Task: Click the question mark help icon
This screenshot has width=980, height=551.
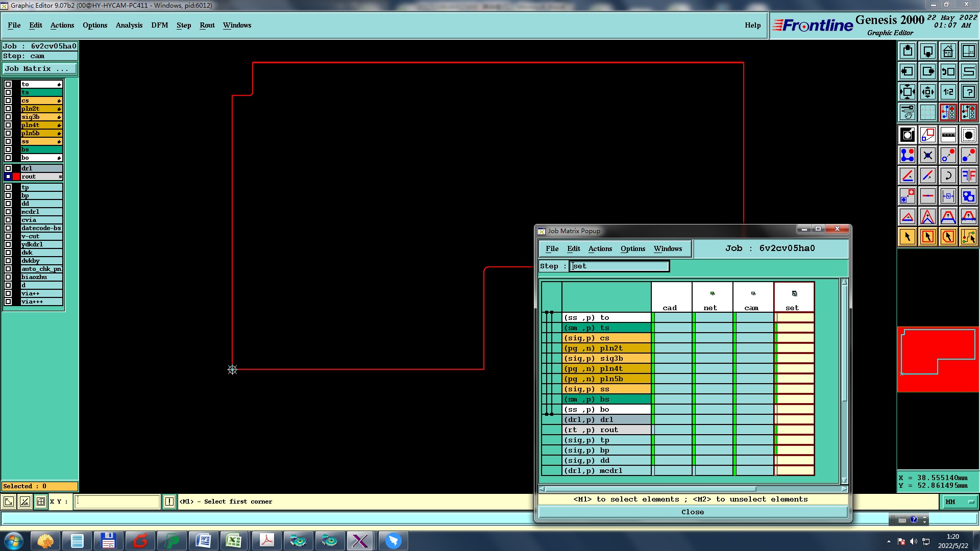Action: pyautogui.click(x=968, y=92)
